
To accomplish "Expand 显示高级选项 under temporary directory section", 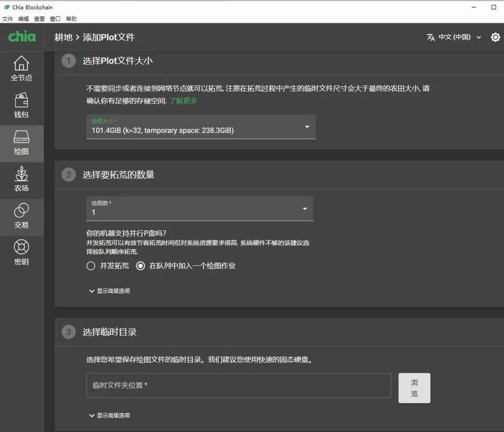I will pyautogui.click(x=110, y=415).
